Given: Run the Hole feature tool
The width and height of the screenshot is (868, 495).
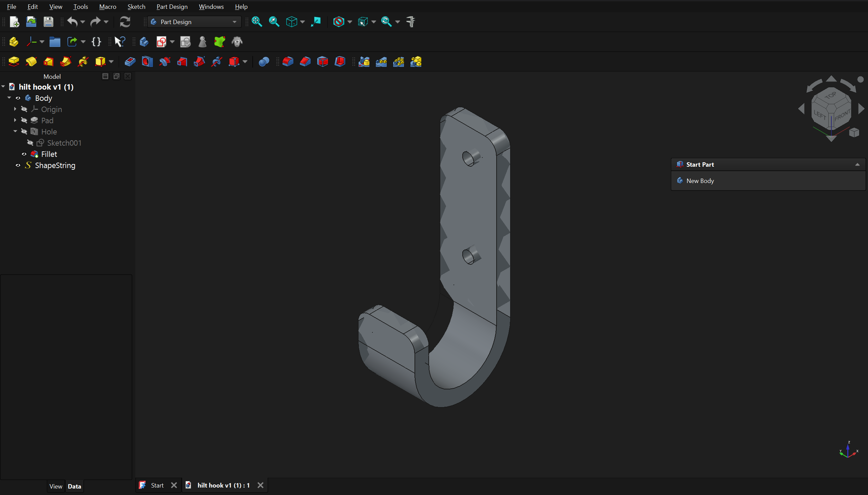Looking at the screenshot, I should click(x=148, y=61).
